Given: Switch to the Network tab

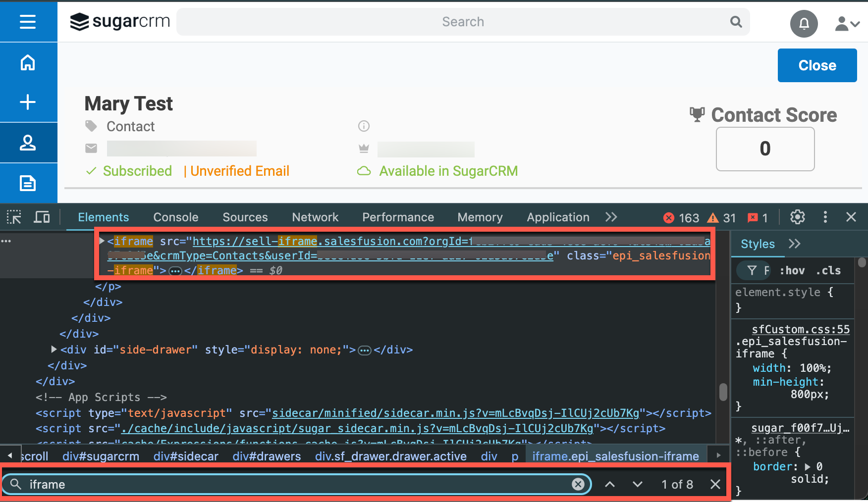Looking at the screenshot, I should pos(315,217).
